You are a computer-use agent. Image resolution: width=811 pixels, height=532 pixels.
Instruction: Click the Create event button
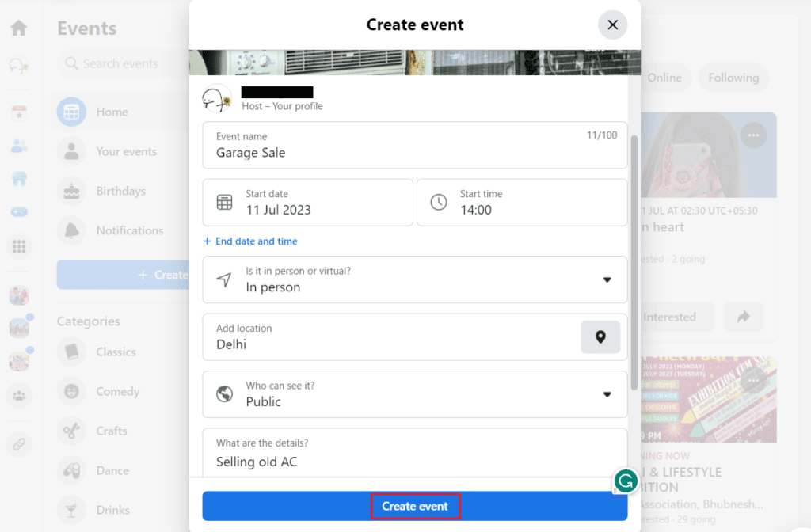tap(415, 506)
